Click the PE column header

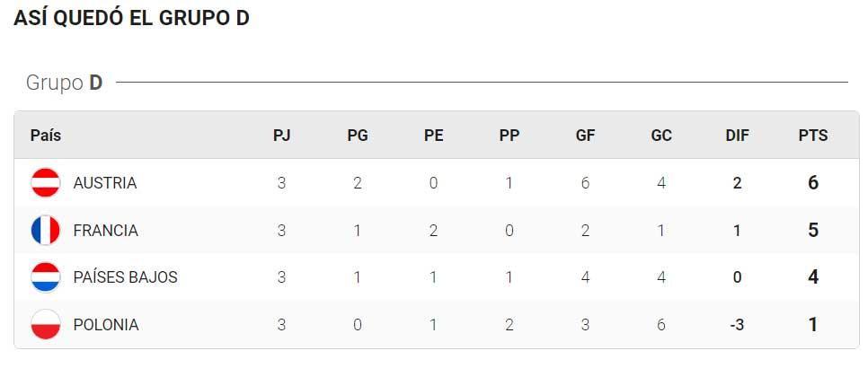433,136
